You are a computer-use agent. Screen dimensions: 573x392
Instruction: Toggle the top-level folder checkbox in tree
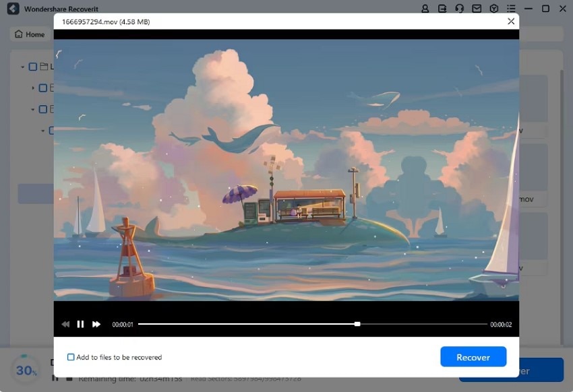33,67
